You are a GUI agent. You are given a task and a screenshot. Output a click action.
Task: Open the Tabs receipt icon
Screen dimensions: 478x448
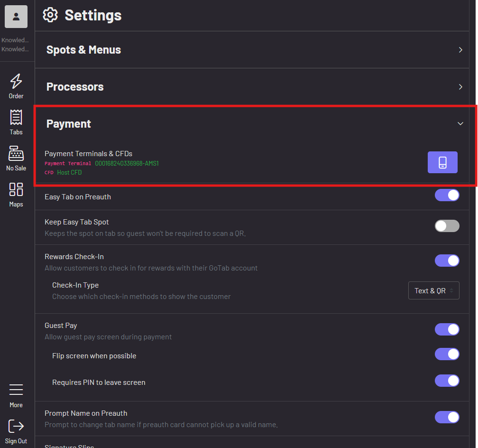16,118
